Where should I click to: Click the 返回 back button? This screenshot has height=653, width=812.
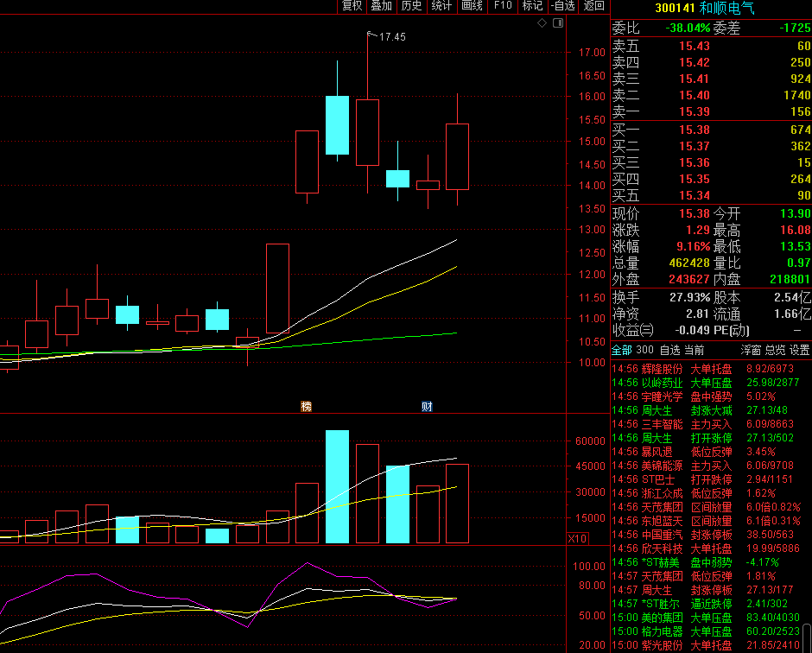click(594, 6)
